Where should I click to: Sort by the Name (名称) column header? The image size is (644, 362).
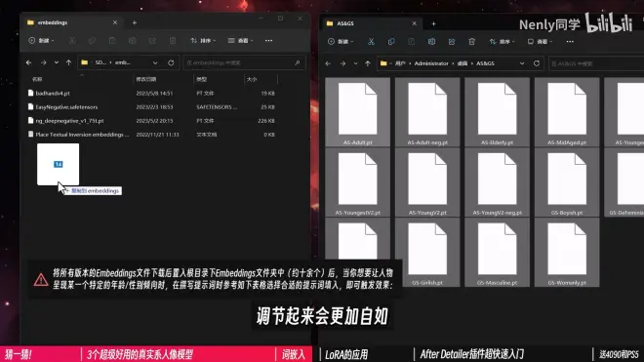click(37, 79)
